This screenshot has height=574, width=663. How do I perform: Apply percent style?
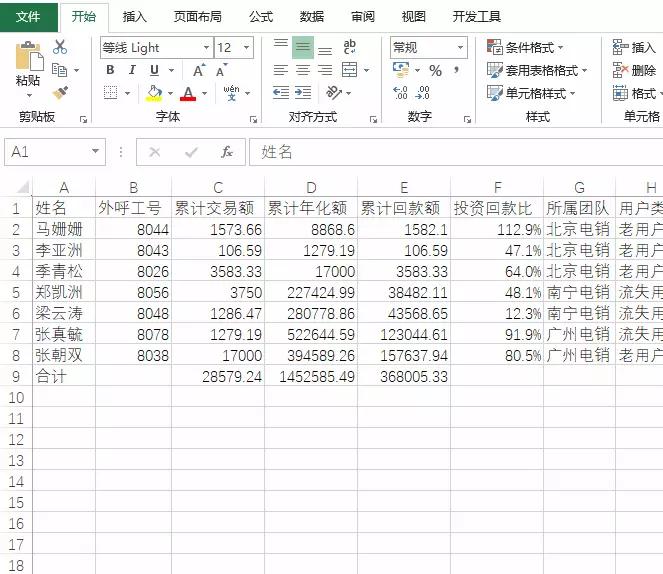click(x=436, y=70)
